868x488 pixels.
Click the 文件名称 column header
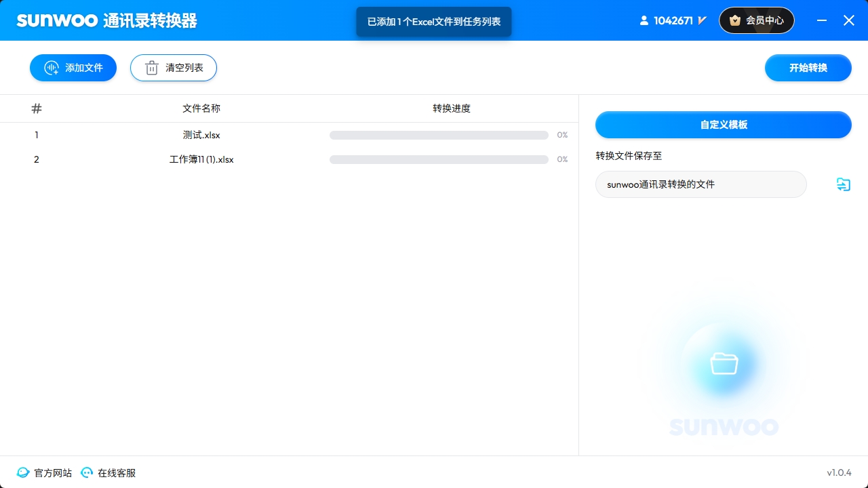point(201,108)
